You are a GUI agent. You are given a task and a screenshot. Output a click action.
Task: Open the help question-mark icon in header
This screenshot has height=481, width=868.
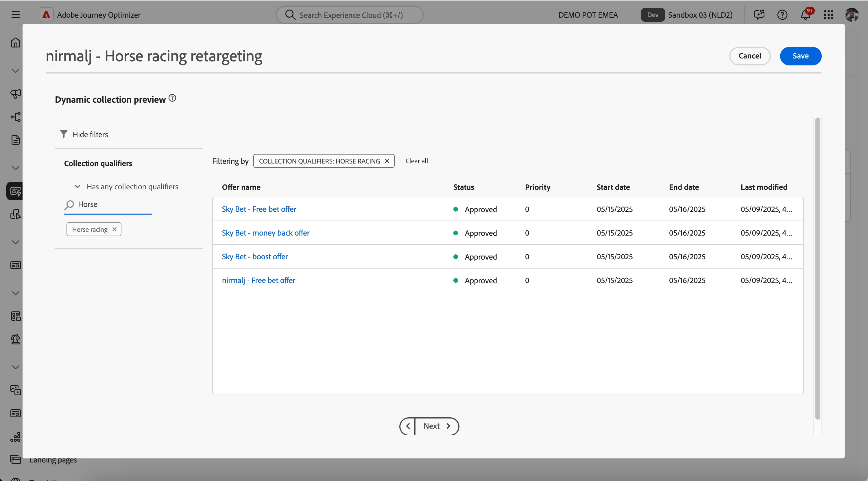(x=782, y=15)
